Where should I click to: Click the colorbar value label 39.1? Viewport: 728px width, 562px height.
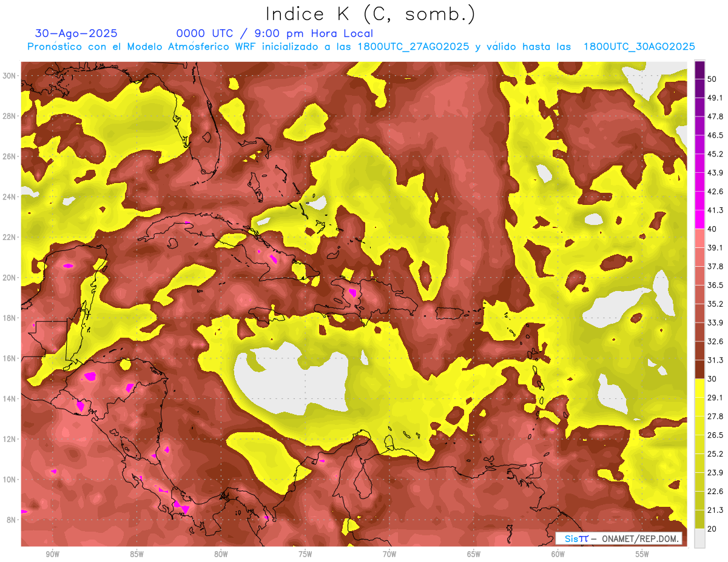715,248
